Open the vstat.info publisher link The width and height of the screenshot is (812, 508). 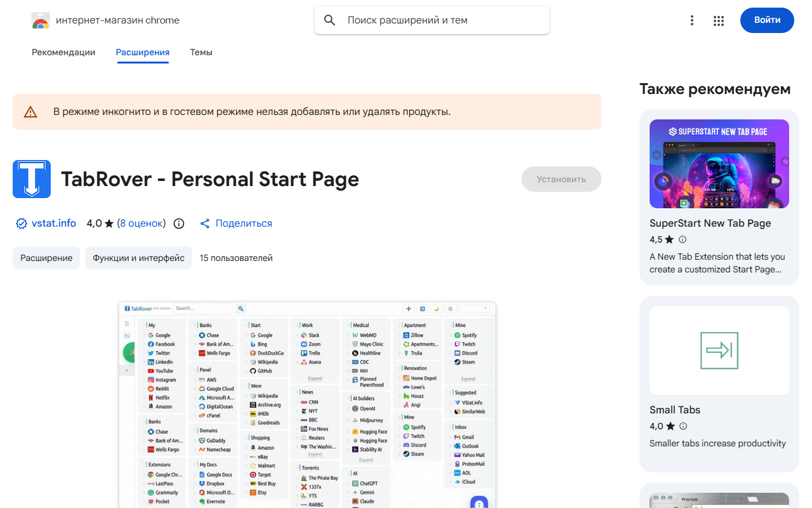coord(54,224)
